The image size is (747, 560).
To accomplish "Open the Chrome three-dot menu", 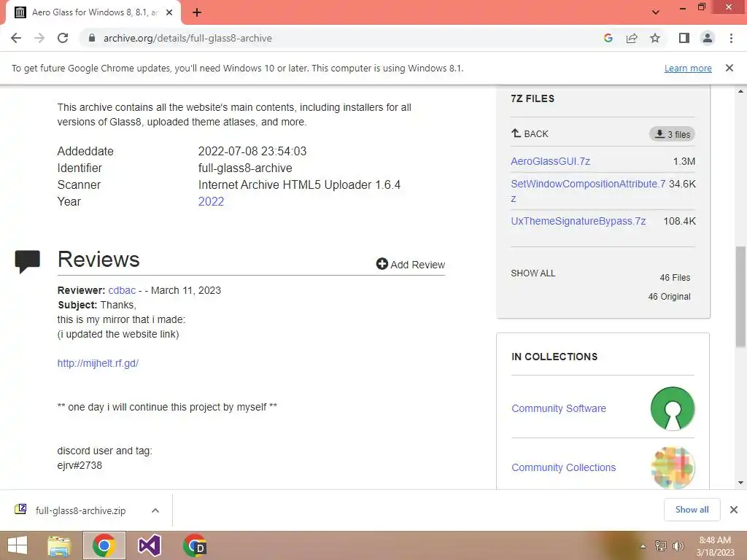I will pyautogui.click(x=731, y=38).
